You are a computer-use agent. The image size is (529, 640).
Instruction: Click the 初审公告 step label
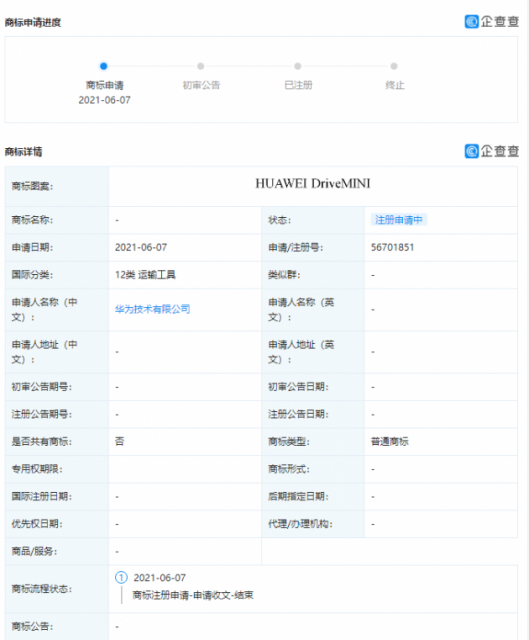click(x=201, y=85)
